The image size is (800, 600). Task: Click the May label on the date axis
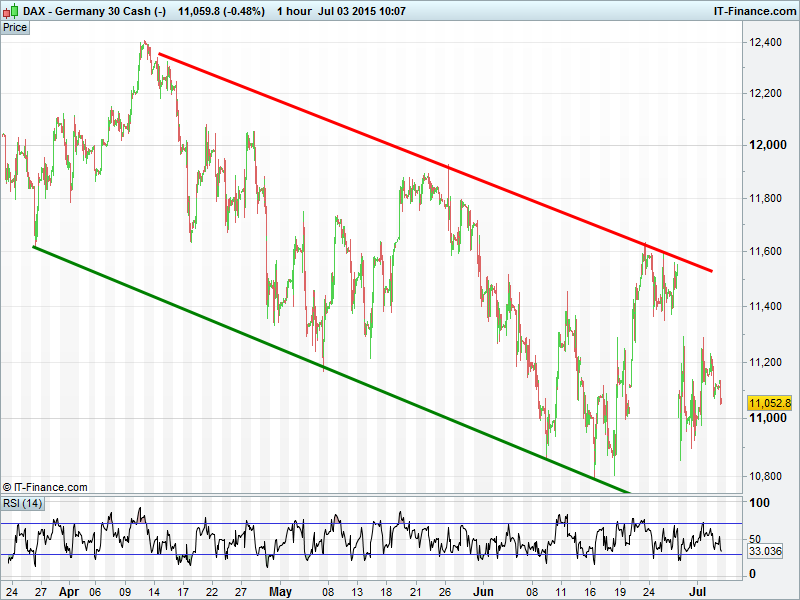pyautogui.click(x=282, y=591)
